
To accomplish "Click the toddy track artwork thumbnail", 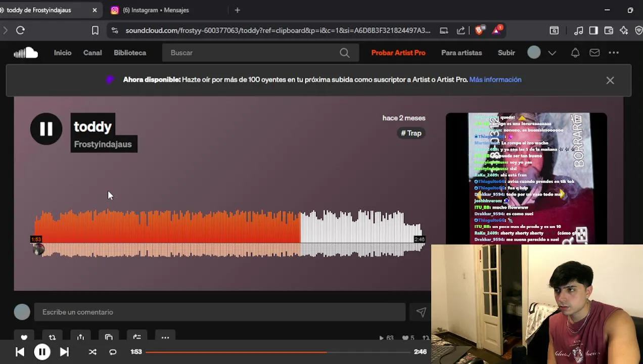I will [x=526, y=178].
